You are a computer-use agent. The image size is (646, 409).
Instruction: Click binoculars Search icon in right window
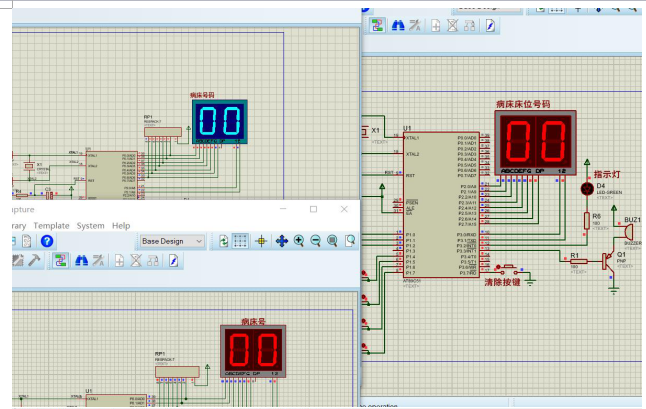coord(398,26)
